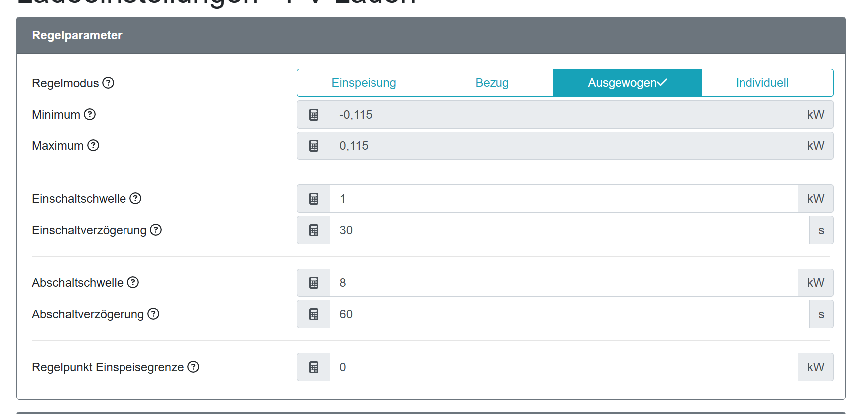Open help icon next to Minimum
Image resolution: width=868 pixels, height=414 pixels.
(90, 114)
